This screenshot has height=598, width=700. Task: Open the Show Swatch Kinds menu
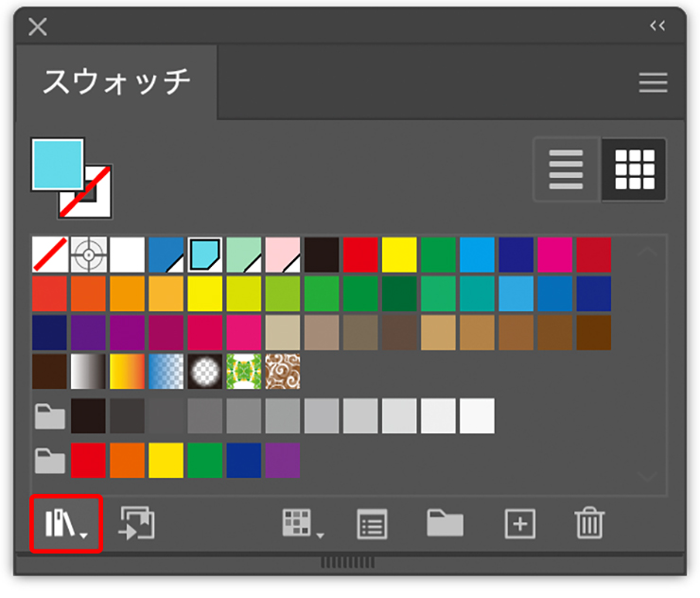tap(301, 523)
